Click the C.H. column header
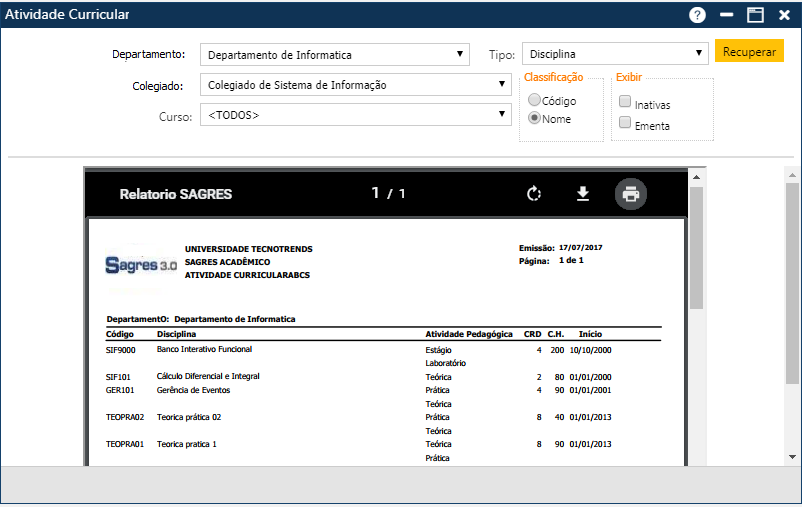This screenshot has height=507, width=802. click(x=556, y=334)
